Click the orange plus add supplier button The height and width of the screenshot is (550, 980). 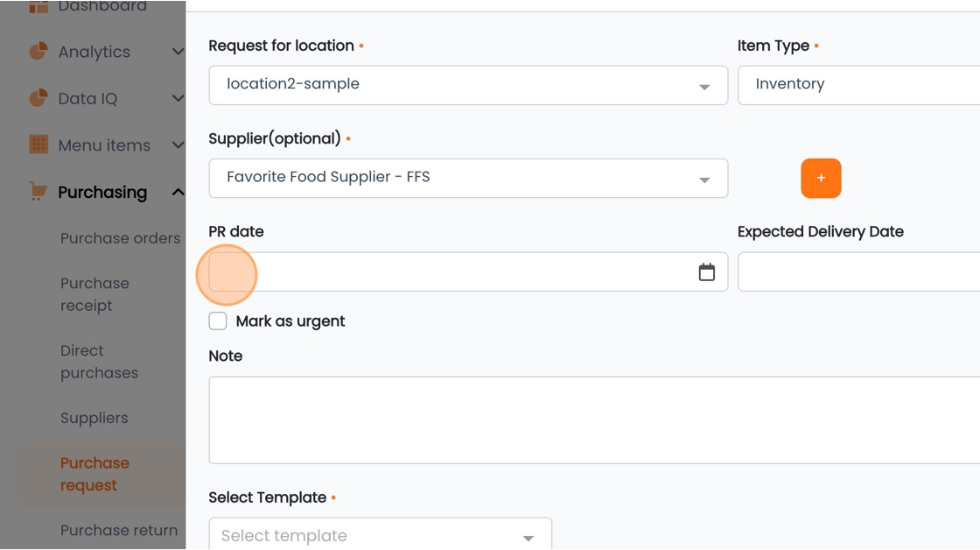coord(821,179)
